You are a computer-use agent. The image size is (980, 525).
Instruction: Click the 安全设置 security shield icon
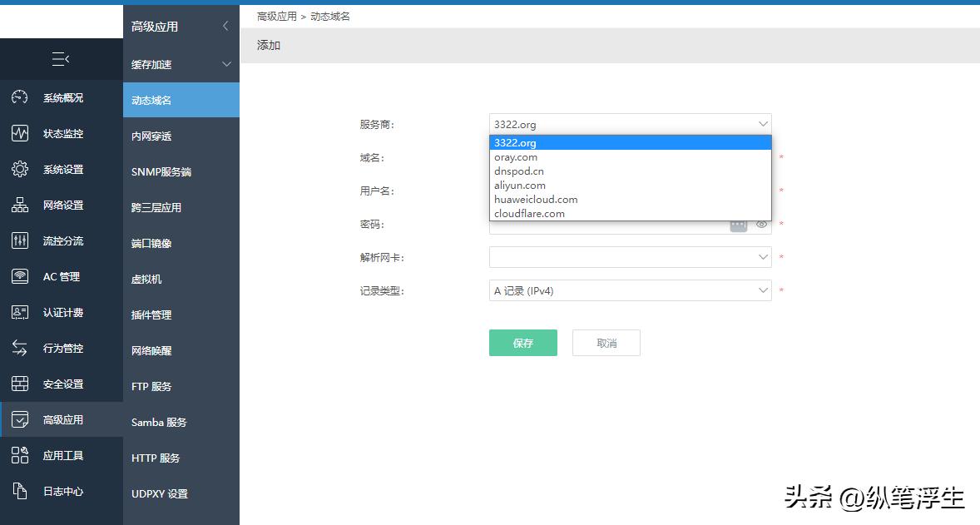19,384
